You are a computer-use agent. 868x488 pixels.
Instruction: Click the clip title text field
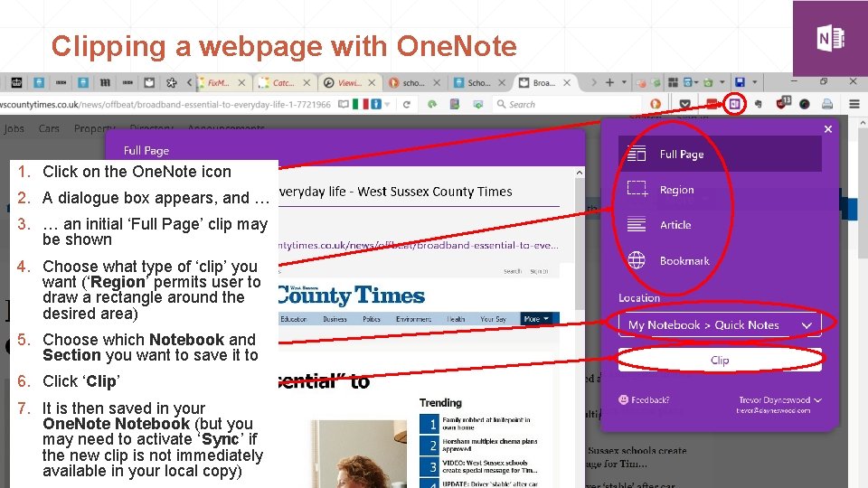[419, 192]
